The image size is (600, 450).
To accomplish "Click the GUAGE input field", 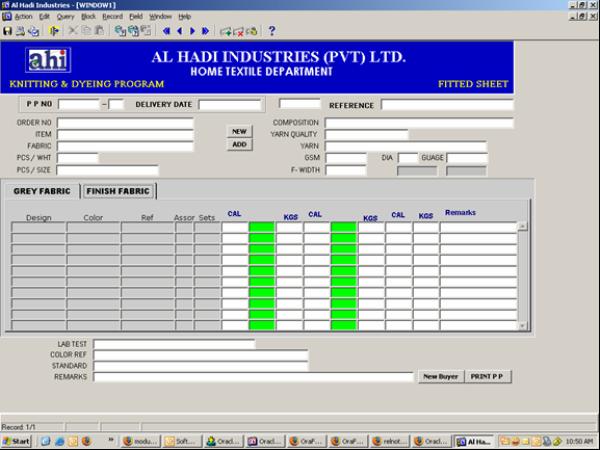I will tap(467, 158).
